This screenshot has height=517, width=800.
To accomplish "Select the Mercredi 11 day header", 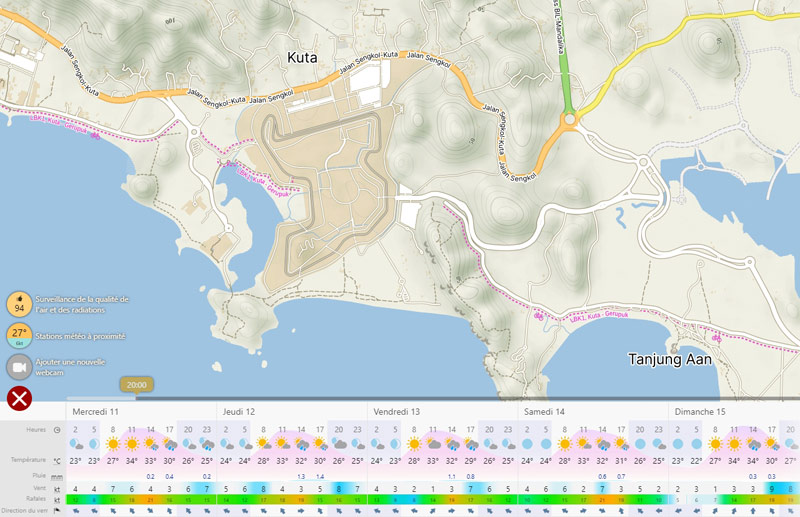I will click(x=96, y=412).
